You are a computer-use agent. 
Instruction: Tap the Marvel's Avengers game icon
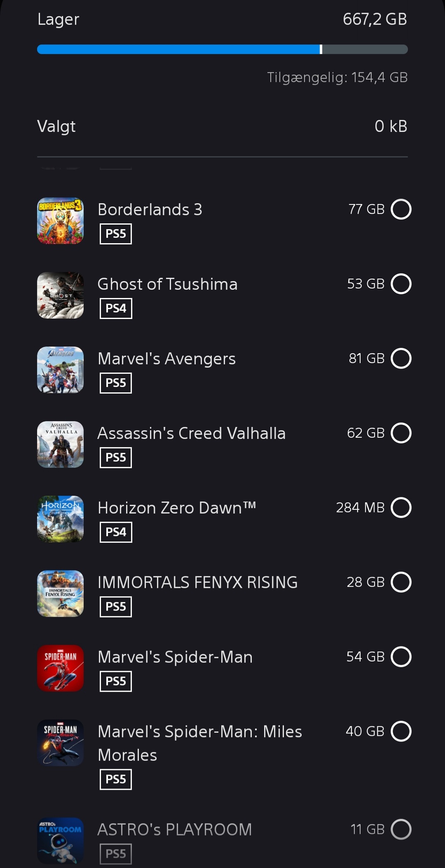coord(60,370)
